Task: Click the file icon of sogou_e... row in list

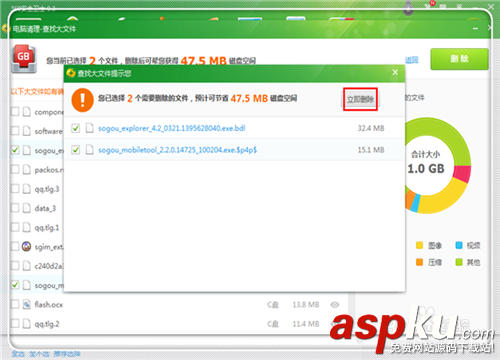Action: coord(27,150)
